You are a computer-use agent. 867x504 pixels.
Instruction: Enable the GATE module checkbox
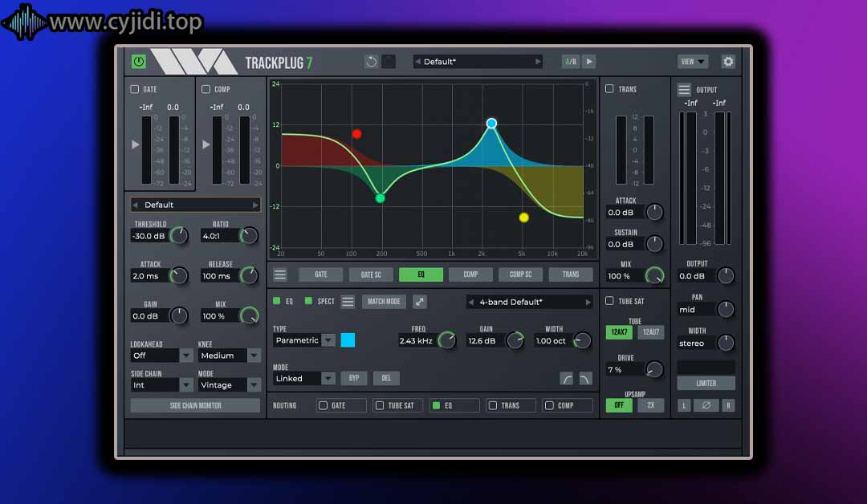[134, 89]
